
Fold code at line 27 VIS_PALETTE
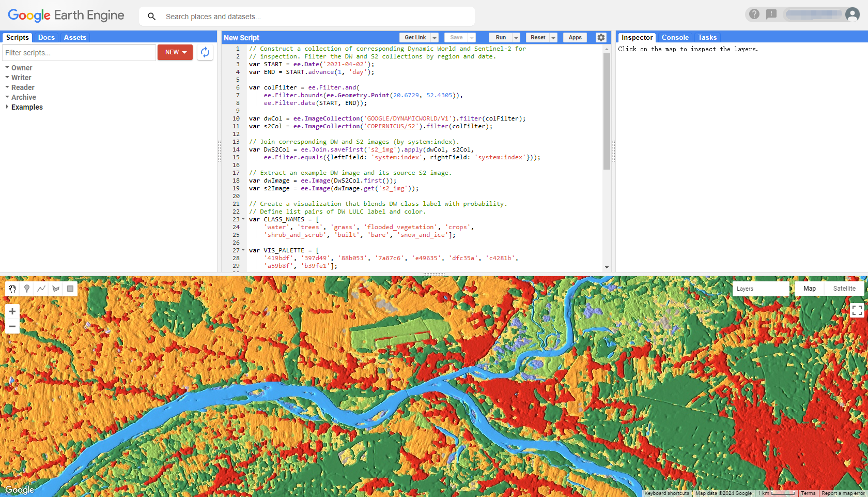click(243, 250)
